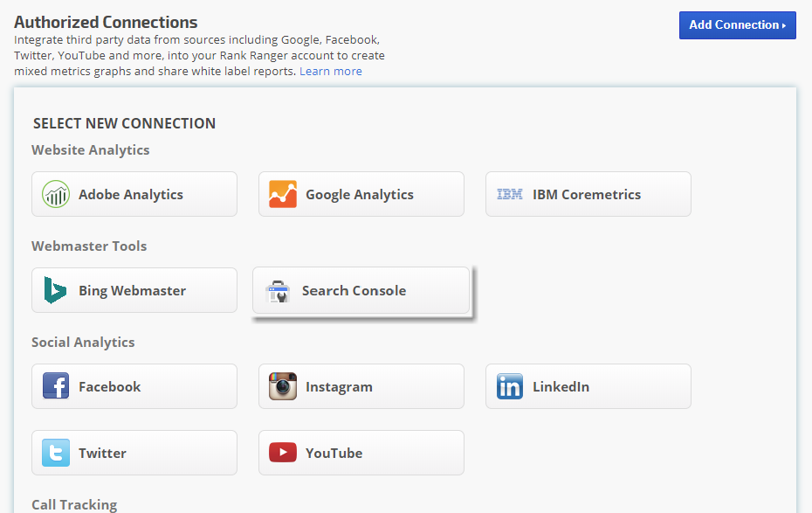Click the Twitter bird icon
Image resolution: width=812 pixels, height=513 pixels.
pyautogui.click(x=56, y=453)
